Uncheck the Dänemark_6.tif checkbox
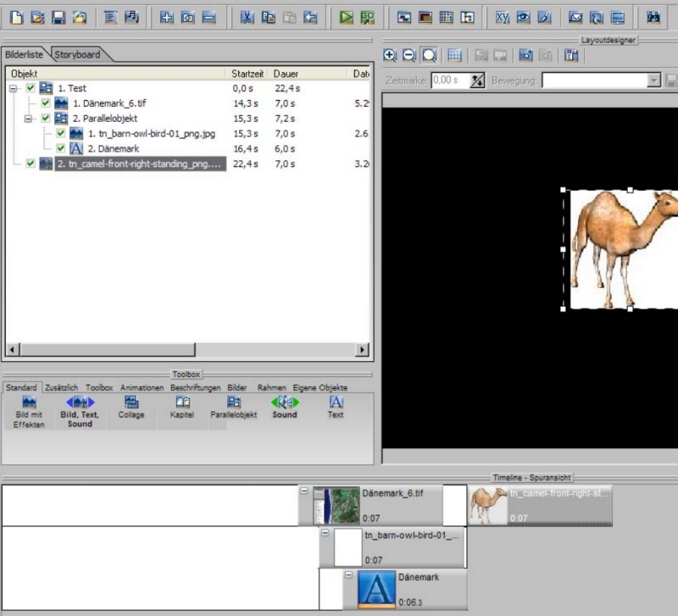Viewport: 678px width, 616px height. point(46,103)
